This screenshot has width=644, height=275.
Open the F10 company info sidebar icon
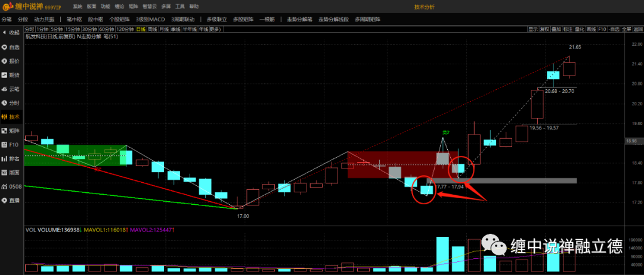11,145
